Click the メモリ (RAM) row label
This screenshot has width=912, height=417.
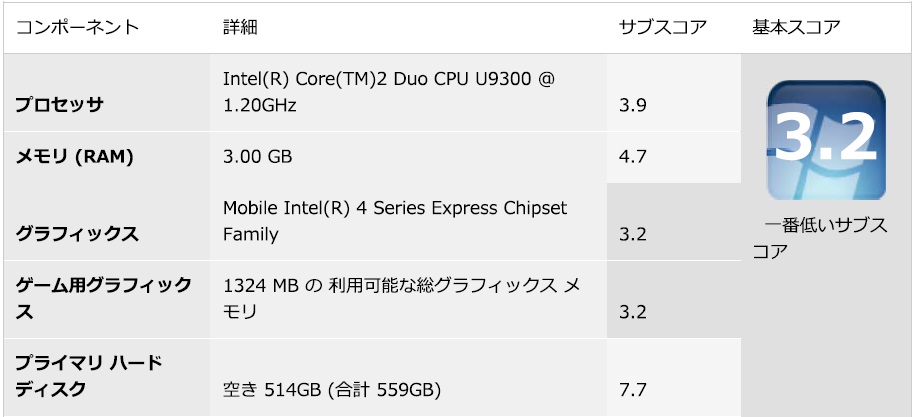tap(75, 156)
